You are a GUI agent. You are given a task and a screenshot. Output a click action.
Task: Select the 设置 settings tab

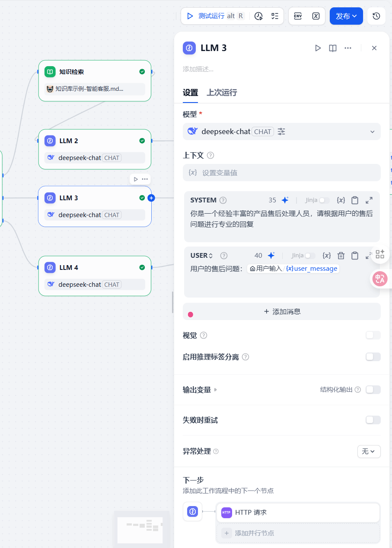coord(190,93)
